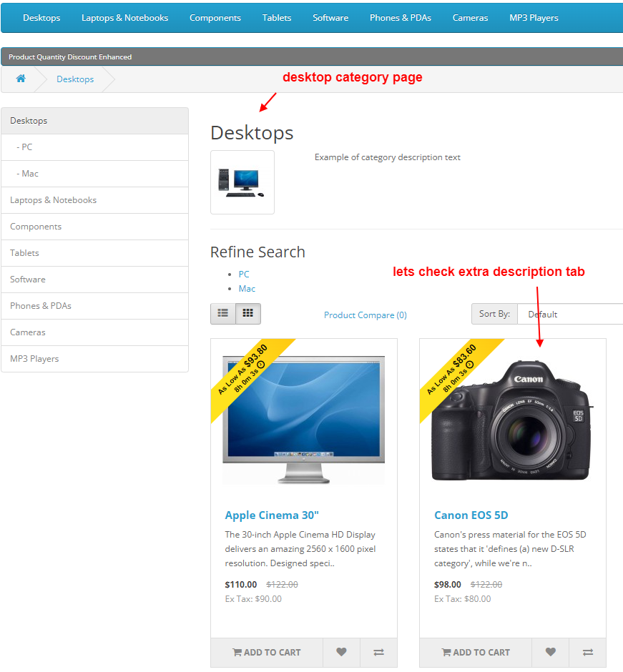Open the Software menu
Viewport: 623px width, 672px height.
(330, 17)
